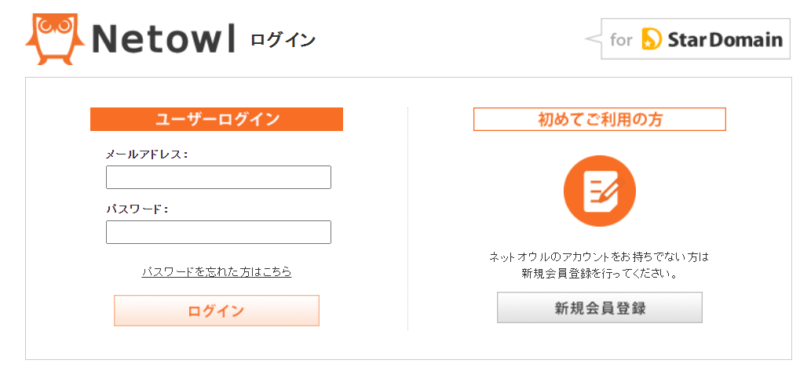The height and width of the screenshot is (371, 800).
Task: Click the 新規会員登録を行ってください text line
Action: [x=599, y=274]
